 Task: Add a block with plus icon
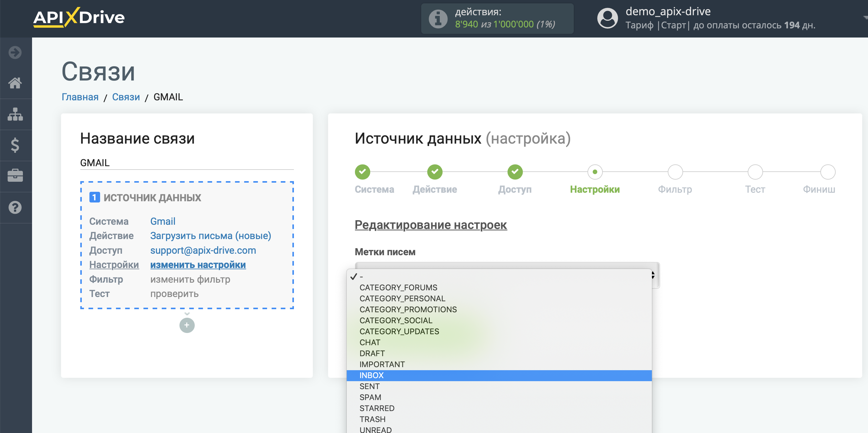(187, 325)
